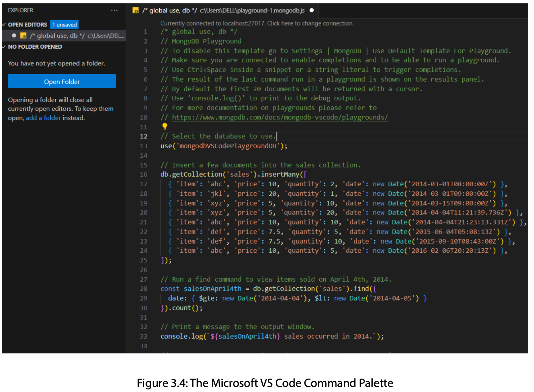Click the 'add a folder' link

(x=43, y=118)
